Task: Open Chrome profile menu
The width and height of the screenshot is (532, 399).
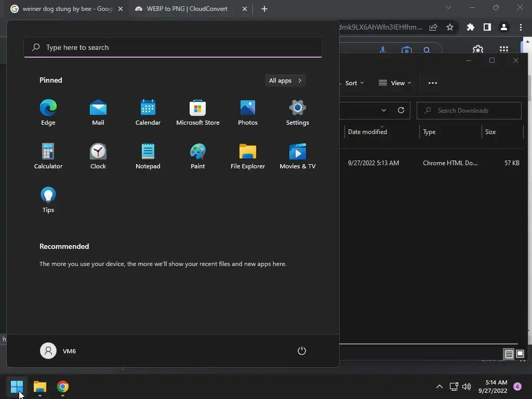Action: [504, 27]
